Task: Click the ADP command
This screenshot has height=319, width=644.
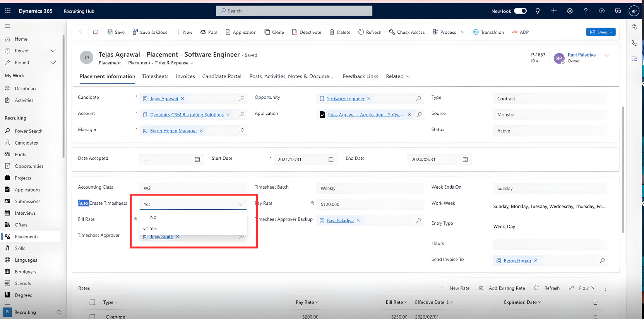Action: (x=520, y=32)
